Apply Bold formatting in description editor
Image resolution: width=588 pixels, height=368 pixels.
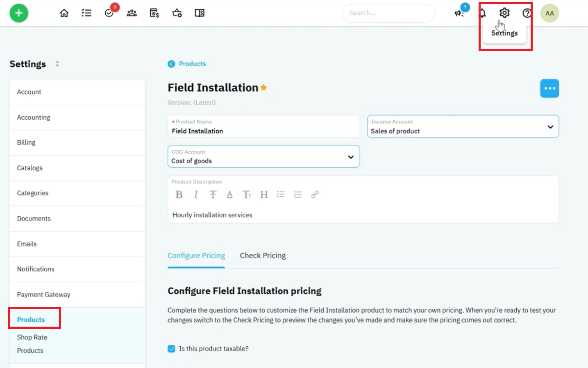[179, 194]
